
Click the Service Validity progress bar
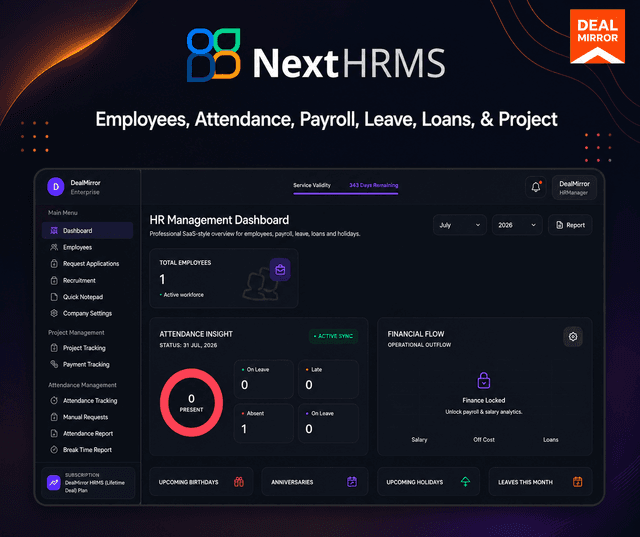(345, 194)
